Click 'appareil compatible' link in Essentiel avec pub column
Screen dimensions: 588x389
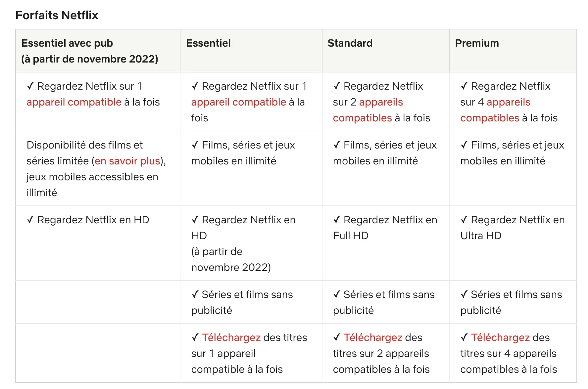click(x=74, y=102)
